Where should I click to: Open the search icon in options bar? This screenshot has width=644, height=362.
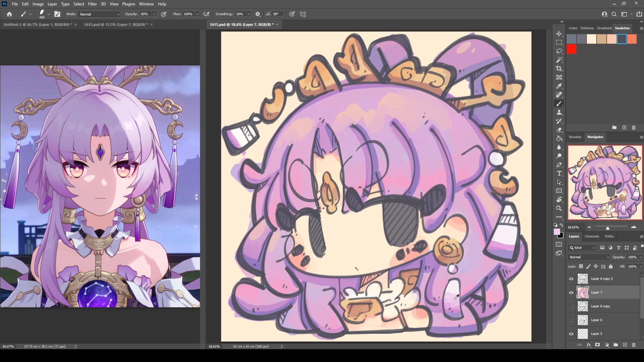point(614,14)
